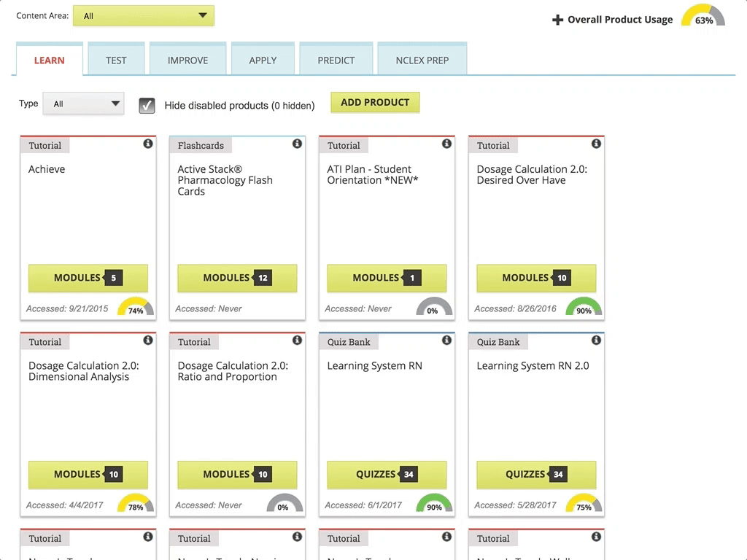Click the 0% gauge on ATI Plan card
This screenshot has width=747, height=560.
435,307
